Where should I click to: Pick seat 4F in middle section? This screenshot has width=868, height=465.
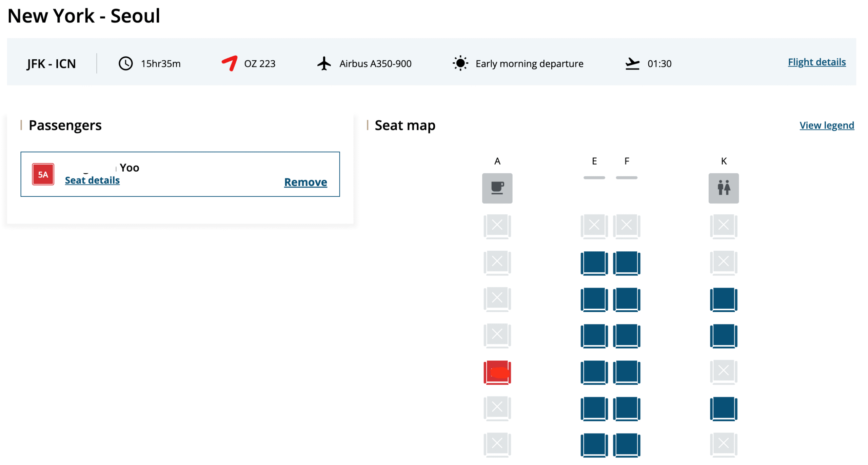[626, 336]
